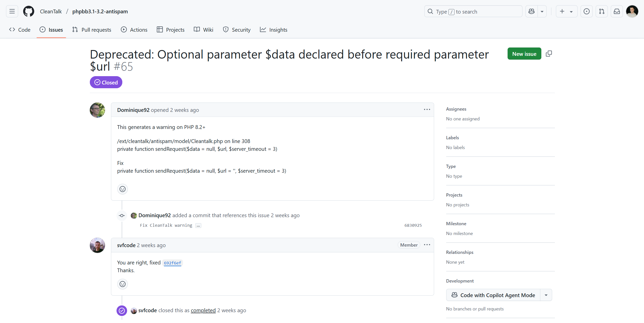Click the search input field
The image size is (644, 323).
[473, 11]
